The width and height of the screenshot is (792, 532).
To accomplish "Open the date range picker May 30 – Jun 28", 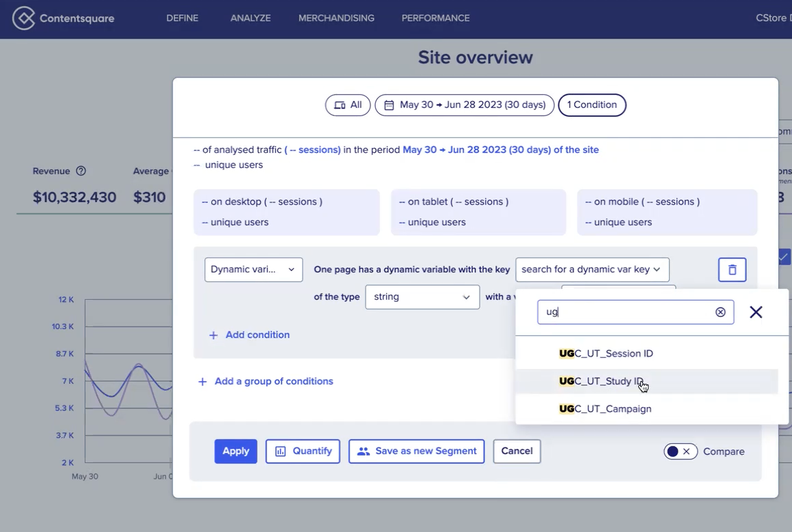I will 465,105.
